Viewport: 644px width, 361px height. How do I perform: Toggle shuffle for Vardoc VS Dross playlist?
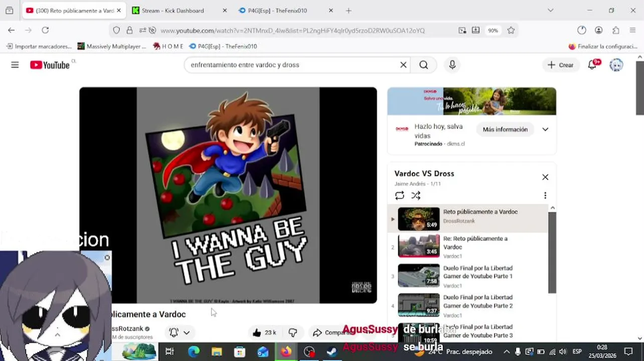pos(416,196)
